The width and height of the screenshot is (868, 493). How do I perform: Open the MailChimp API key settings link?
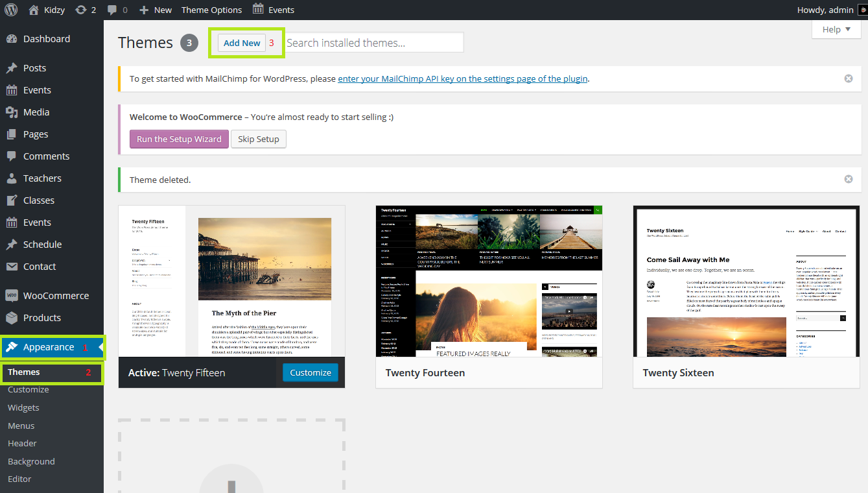point(463,78)
